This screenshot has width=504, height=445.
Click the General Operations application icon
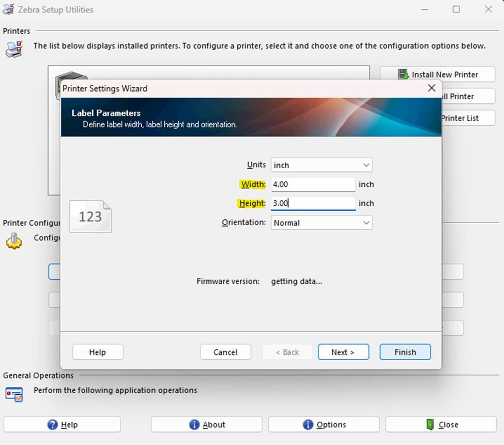[14, 394]
